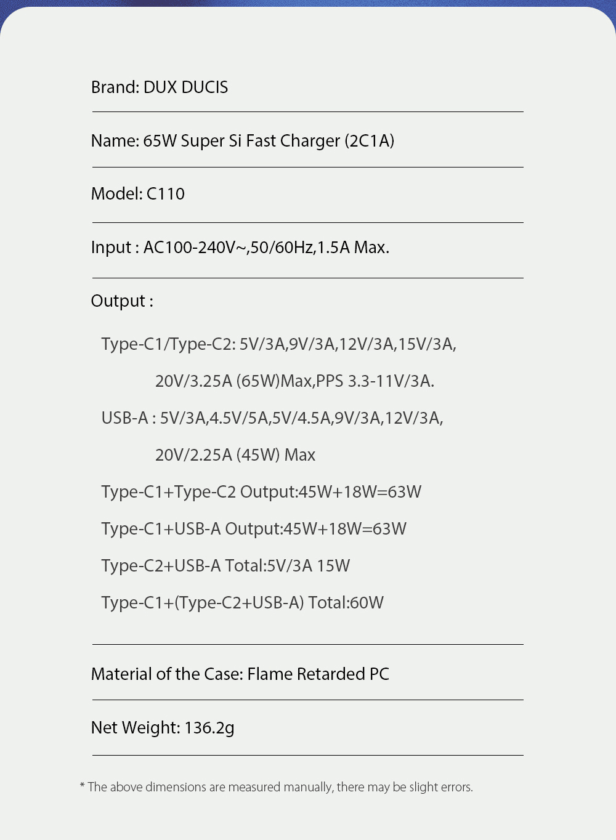This screenshot has width=616, height=840.
Task: Click the (2C1A) text in the name
Action: coord(370,141)
